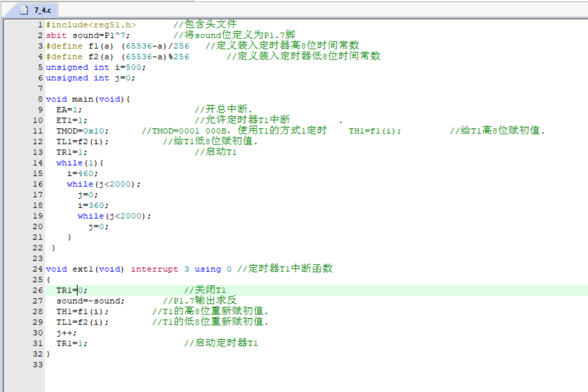The width and height of the screenshot is (588, 392).
Task: Click on 'while(1){' statement
Action: [x=80, y=163]
